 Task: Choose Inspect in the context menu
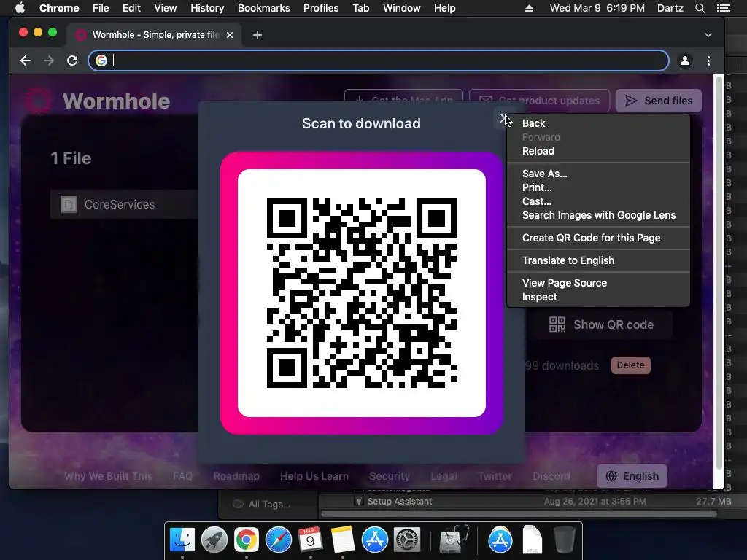click(x=539, y=297)
